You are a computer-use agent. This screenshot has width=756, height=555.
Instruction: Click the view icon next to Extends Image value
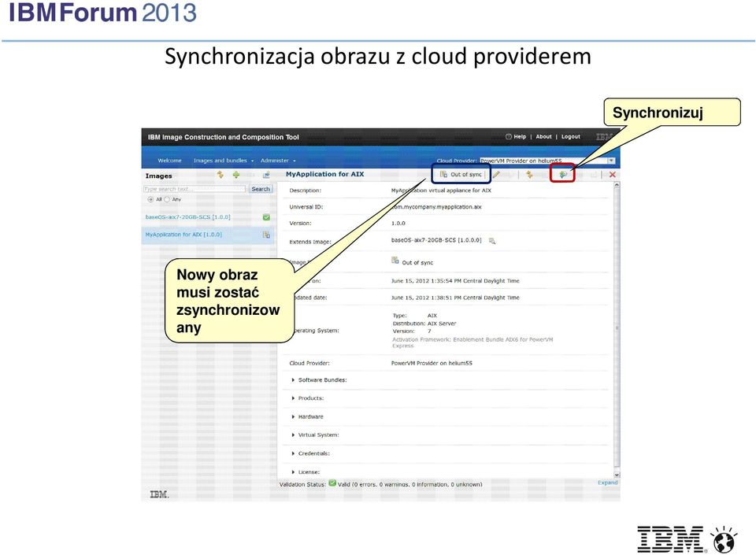click(491, 240)
